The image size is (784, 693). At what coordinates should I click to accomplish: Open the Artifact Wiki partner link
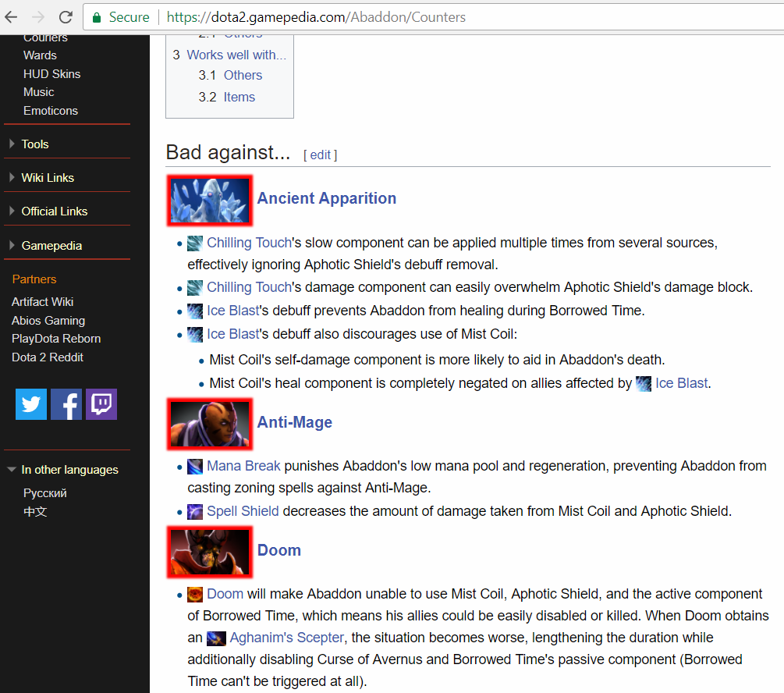pos(42,302)
